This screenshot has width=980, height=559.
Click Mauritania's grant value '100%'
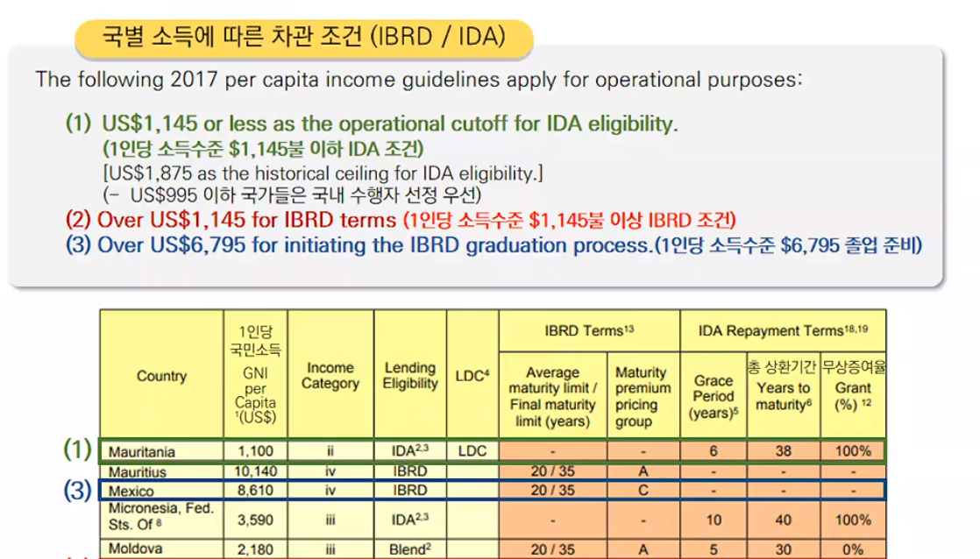[853, 451]
